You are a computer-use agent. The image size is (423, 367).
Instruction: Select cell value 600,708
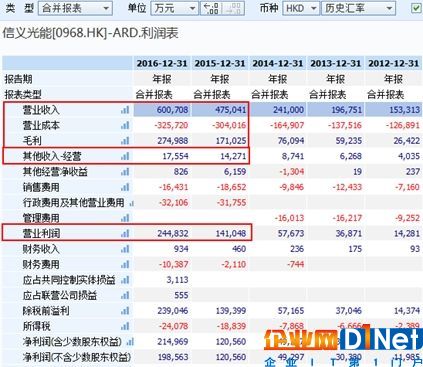(x=172, y=110)
